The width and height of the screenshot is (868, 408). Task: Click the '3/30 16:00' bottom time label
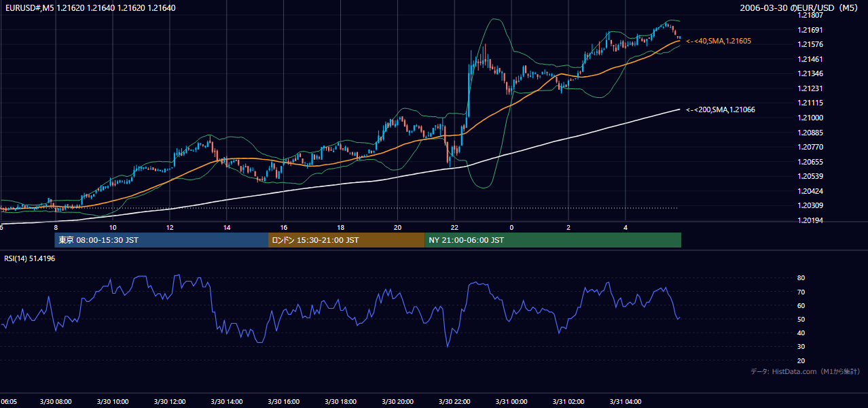click(x=283, y=401)
